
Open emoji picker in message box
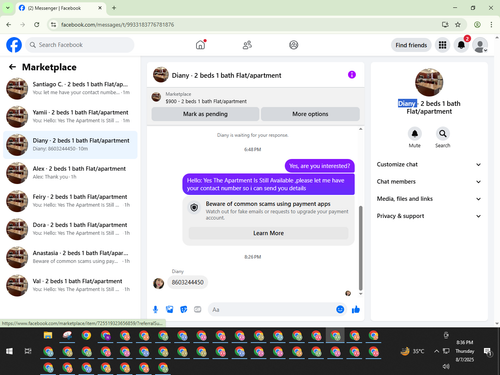(340, 310)
